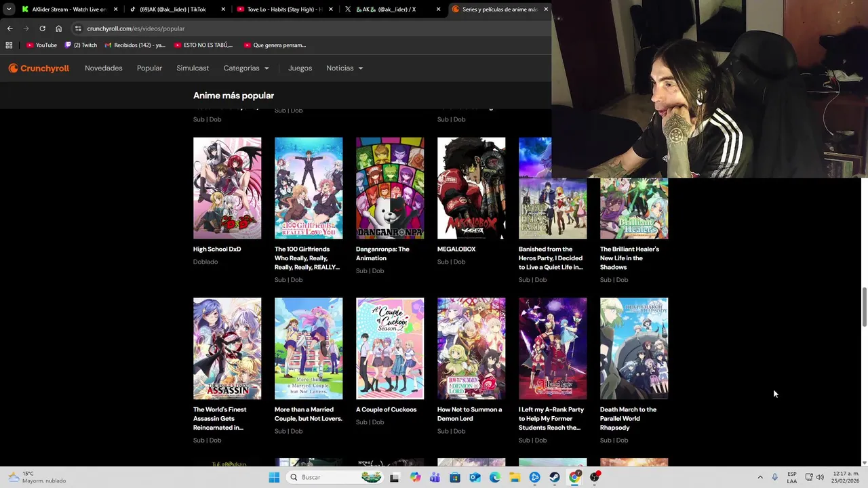Click the address bar URL

point(136,28)
